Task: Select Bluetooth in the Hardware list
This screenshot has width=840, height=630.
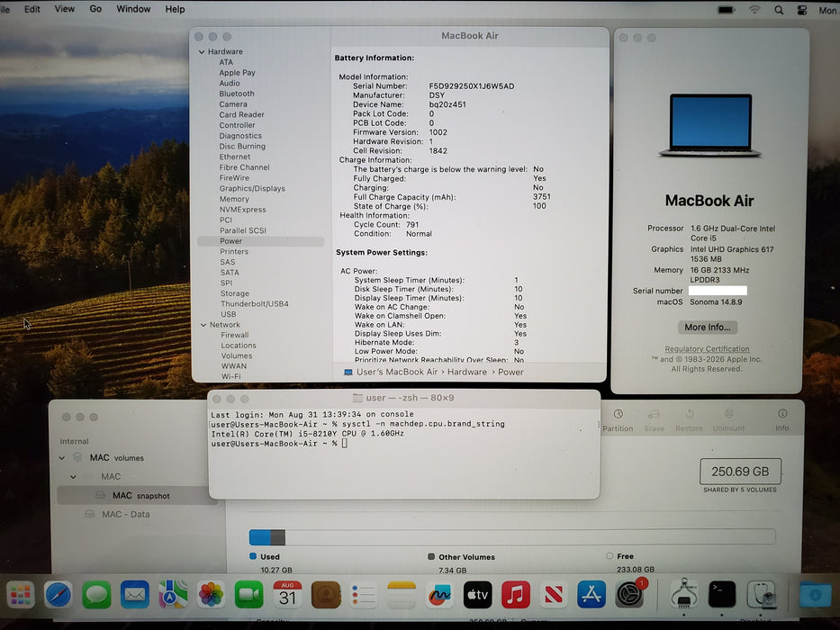Action: 236,94
